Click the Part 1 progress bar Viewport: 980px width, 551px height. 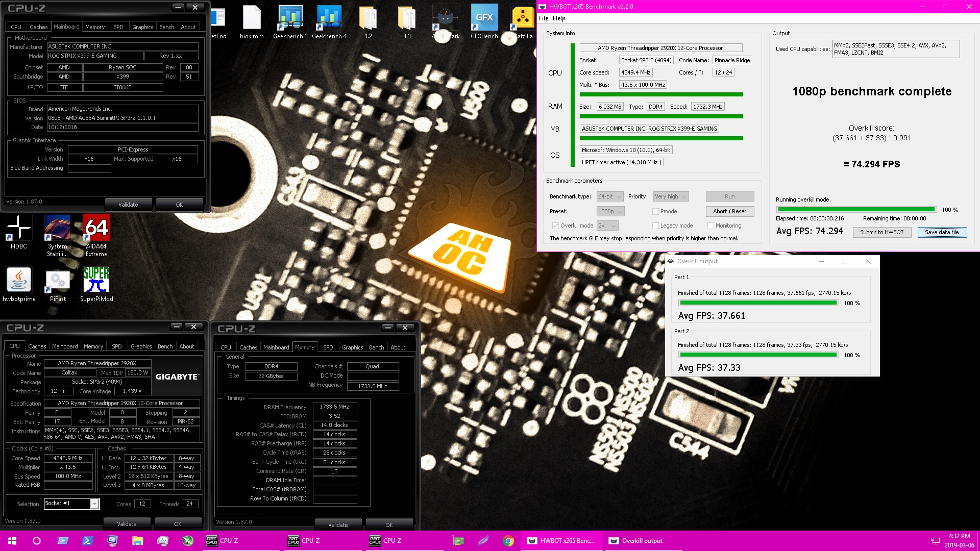tap(758, 303)
